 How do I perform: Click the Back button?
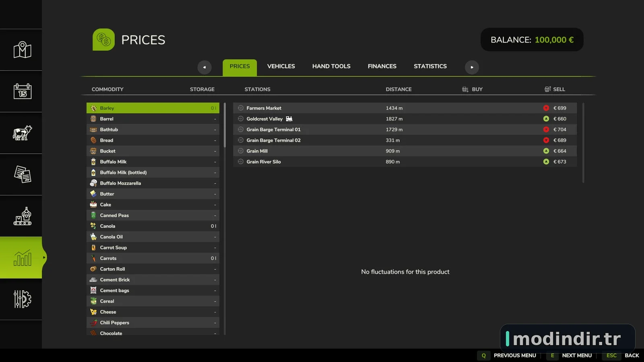(621, 356)
